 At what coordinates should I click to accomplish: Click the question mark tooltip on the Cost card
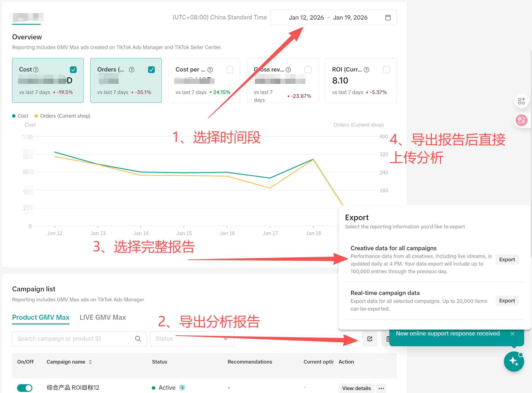[36, 69]
